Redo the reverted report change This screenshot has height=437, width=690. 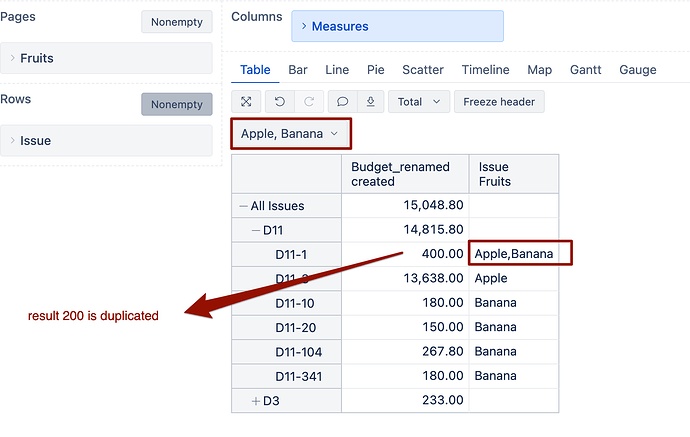click(309, 102)
